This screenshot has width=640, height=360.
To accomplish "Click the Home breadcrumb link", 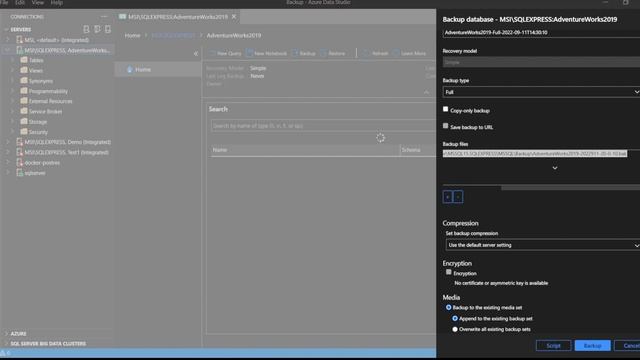I will (132, 36).
